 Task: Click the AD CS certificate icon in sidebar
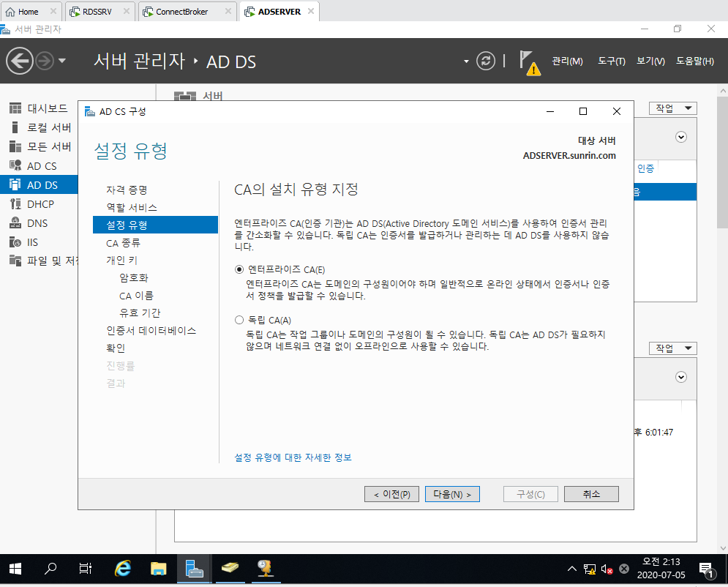15,166
